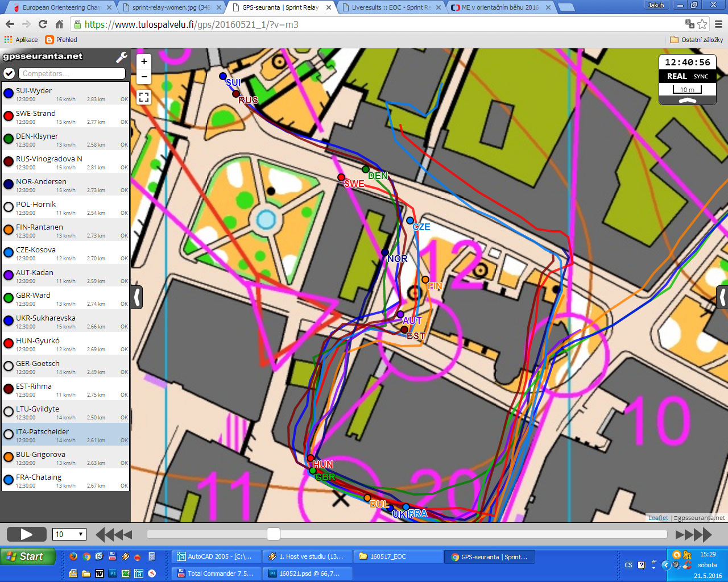Select EST-Rihma competitor row
This screenshot has height=582, width=728.
point(65,389)
